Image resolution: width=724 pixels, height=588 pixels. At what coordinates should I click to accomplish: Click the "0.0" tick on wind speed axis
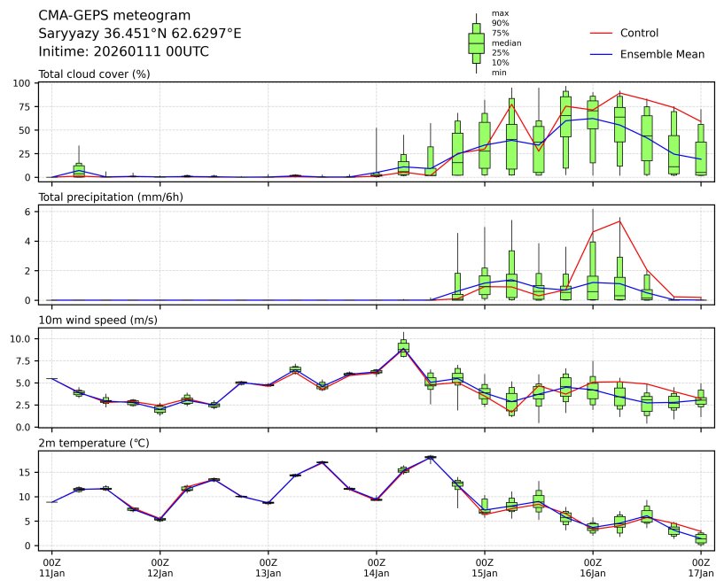pyautogui.click(x=23, y=428)
